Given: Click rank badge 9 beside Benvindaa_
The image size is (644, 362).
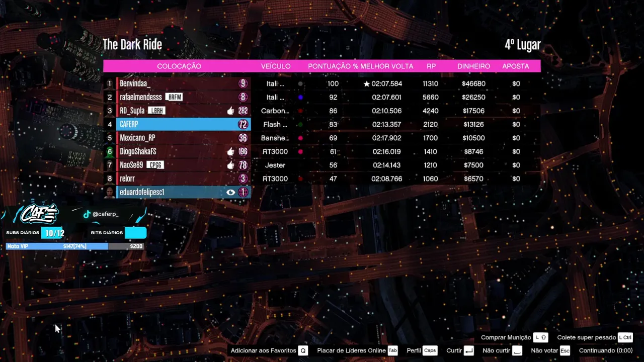Looking at the screenshot, I should point(243,83).
